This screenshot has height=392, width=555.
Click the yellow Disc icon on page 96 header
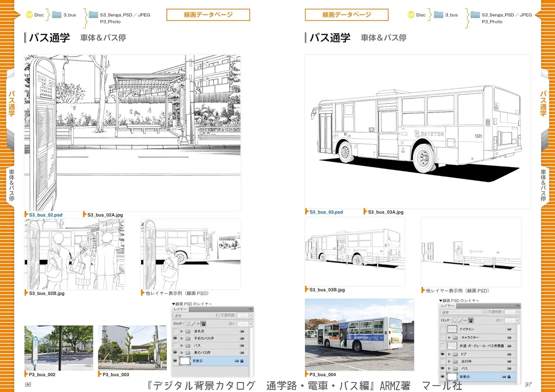click(29, 15)
